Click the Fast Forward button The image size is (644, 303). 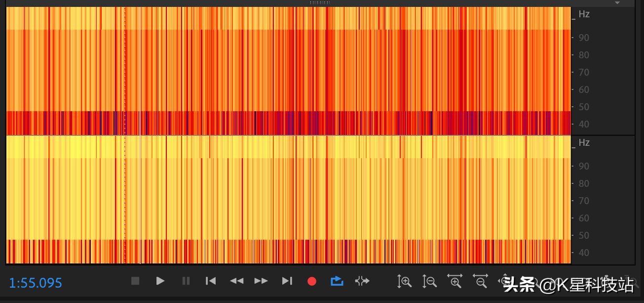click(x=261, y=281)
